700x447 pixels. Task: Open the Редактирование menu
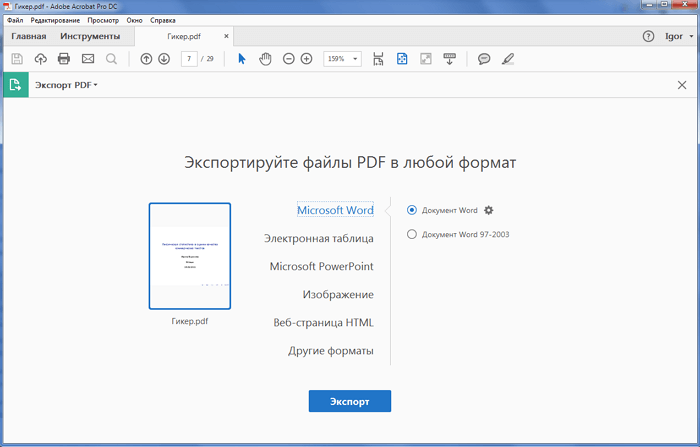(55, 20)
